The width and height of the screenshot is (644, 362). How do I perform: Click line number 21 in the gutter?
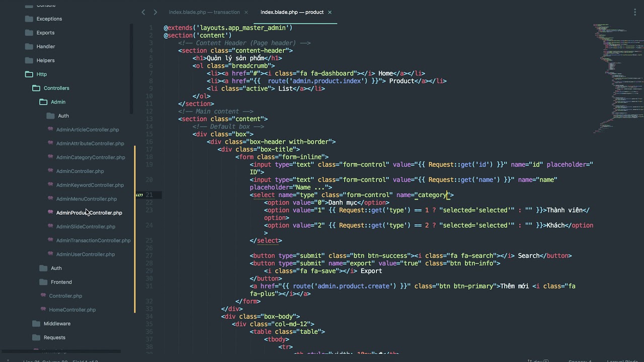[149, 195]
